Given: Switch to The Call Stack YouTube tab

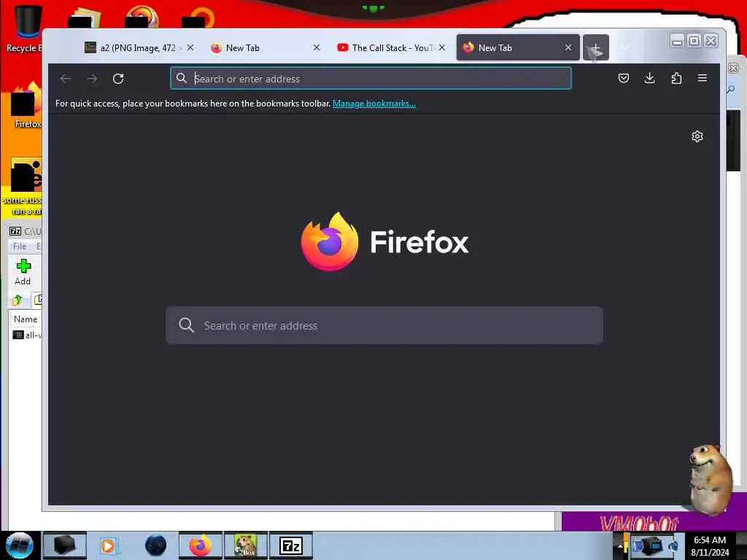Looking at the screenshot, I should coord(386,47).
